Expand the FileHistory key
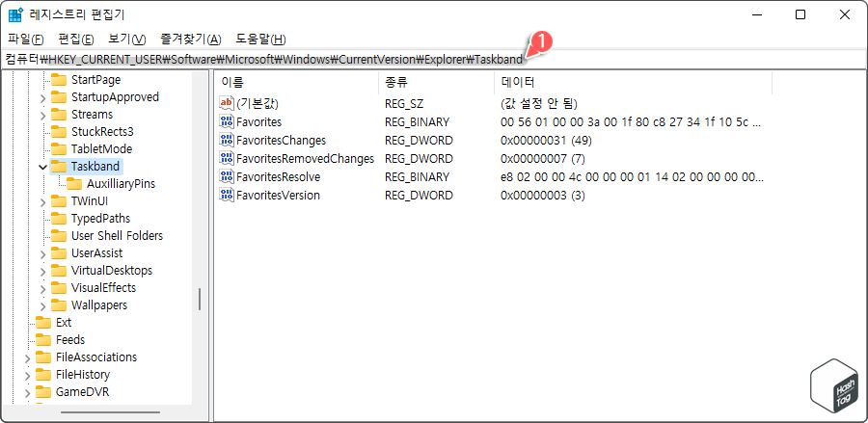This screenshot has width=868, height=423. coord(28,375)
